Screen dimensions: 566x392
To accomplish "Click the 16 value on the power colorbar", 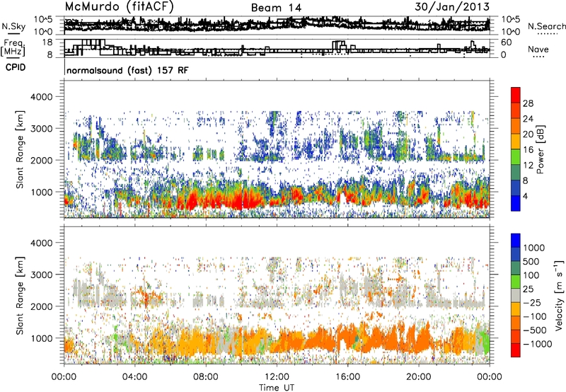I will pyautogui.click(x=528, y=150).
